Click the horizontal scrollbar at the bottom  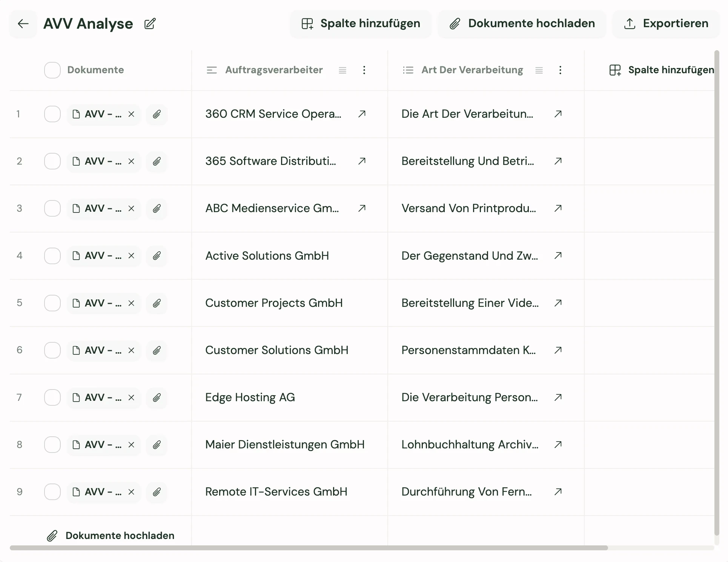309,548
